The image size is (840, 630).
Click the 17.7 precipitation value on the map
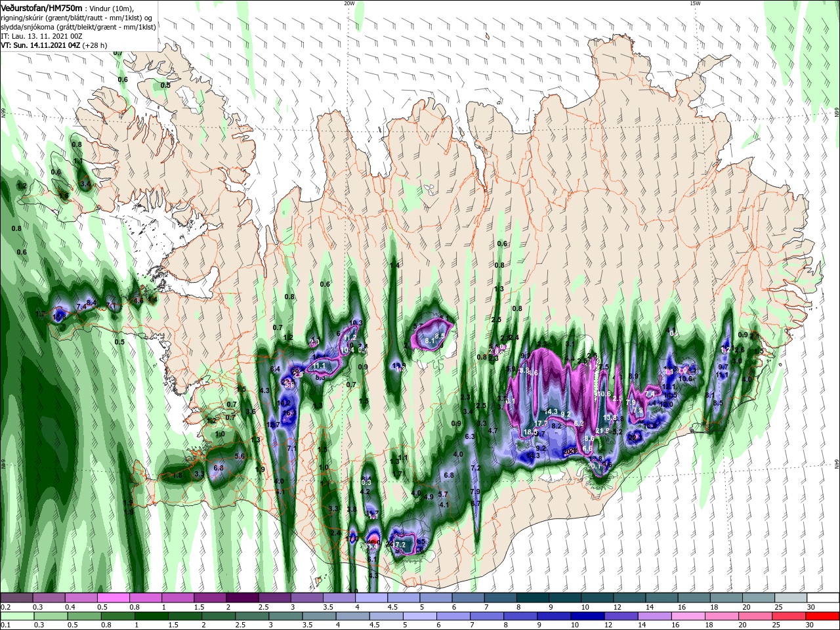click(x=541, y=423)
